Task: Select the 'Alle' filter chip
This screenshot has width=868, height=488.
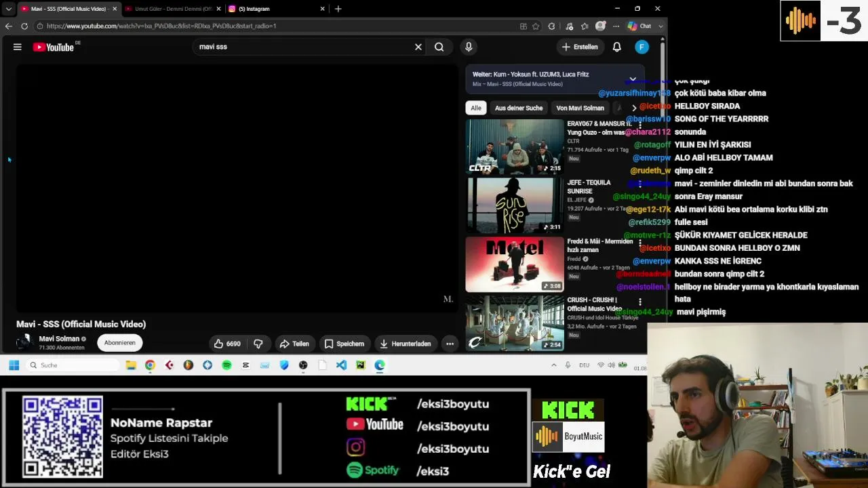Action: pos(476,108)
